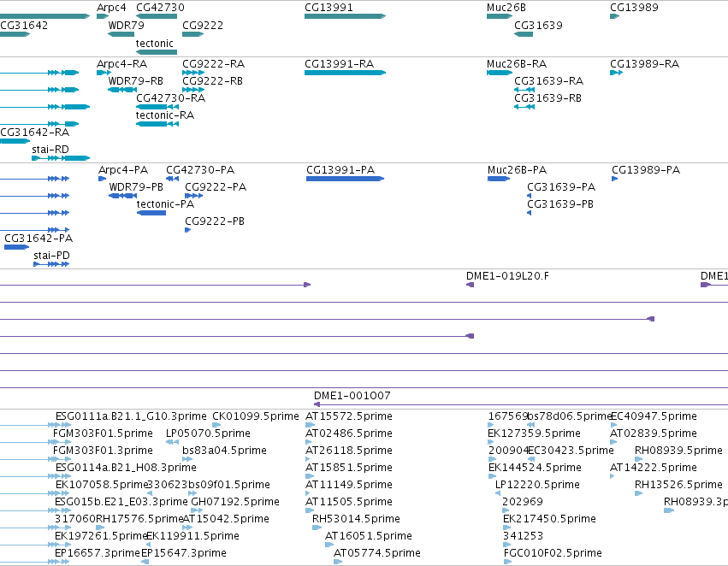Select the Muc26B-RA transcript label

tap(517, 64)
